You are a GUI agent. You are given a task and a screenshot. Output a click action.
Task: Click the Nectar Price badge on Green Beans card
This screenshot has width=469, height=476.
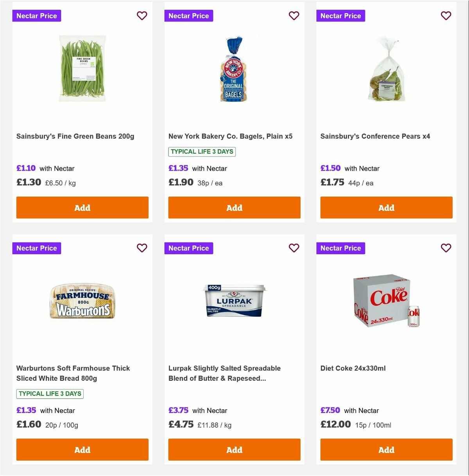(36, 16)
